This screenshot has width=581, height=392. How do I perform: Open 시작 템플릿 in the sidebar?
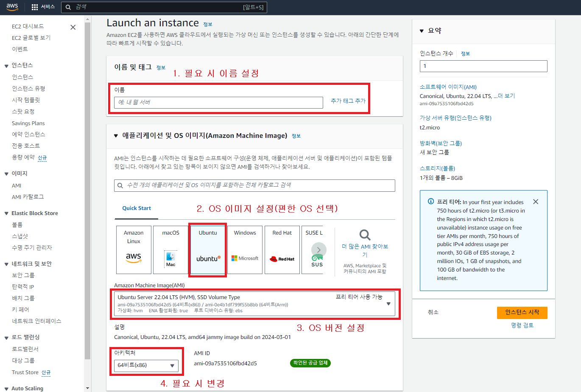(x=26, y=100)
